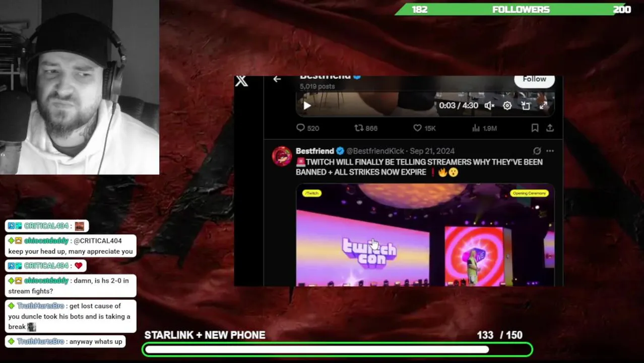View analytics showing 1.9M views
The height and width of the screenshot is (363, 644).
(484, 128)
